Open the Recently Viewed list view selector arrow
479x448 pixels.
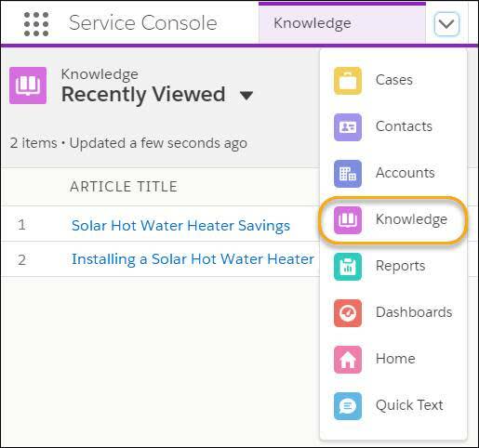[x=246, y=96]
